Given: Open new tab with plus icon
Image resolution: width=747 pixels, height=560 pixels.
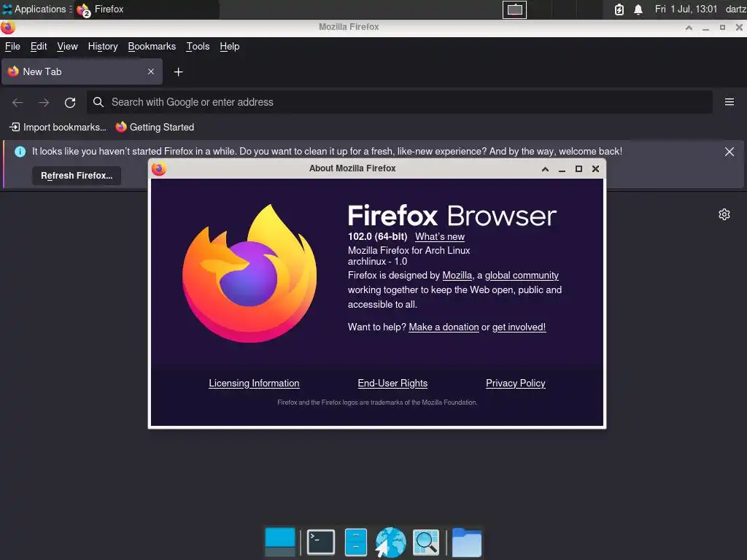Looking at the screenshot, I should click(178, 72).
